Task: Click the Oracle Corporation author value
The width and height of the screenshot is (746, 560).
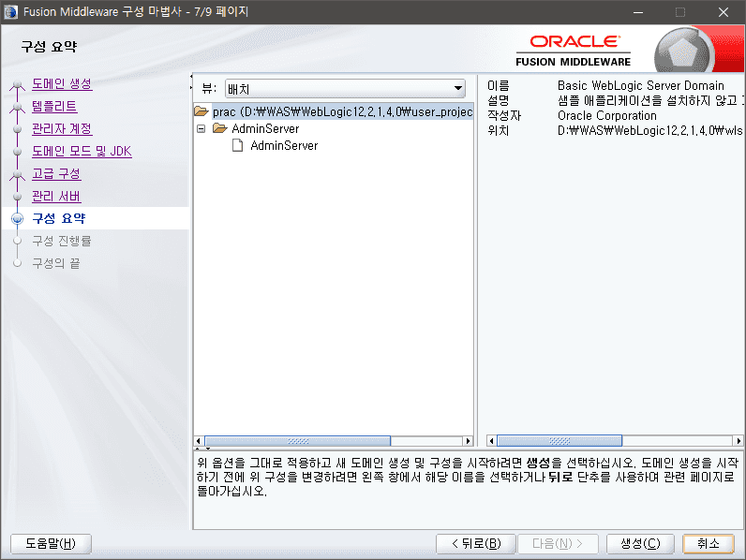Action: coord(607,115)
